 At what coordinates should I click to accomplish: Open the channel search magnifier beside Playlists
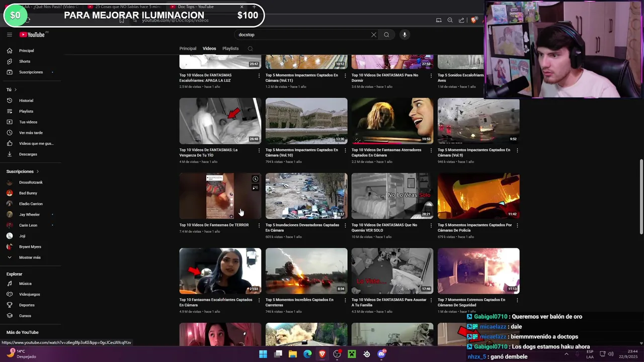point(250,49)
